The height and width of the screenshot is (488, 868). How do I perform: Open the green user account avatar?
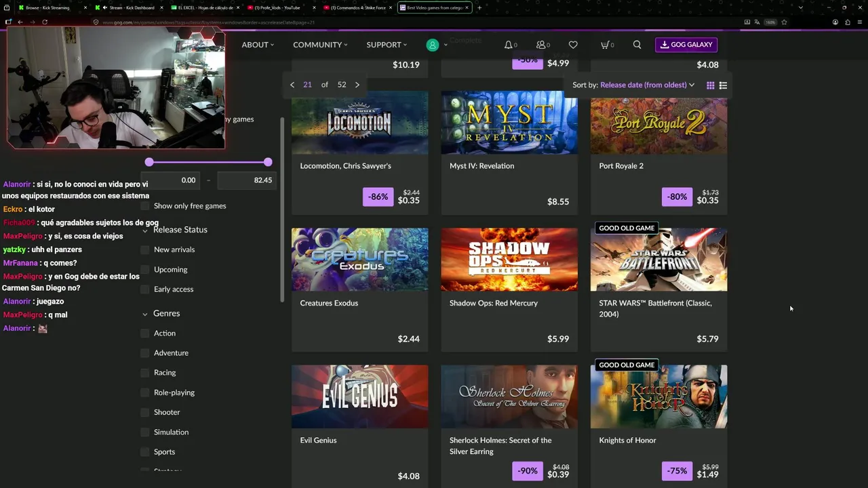coord(432,45)
